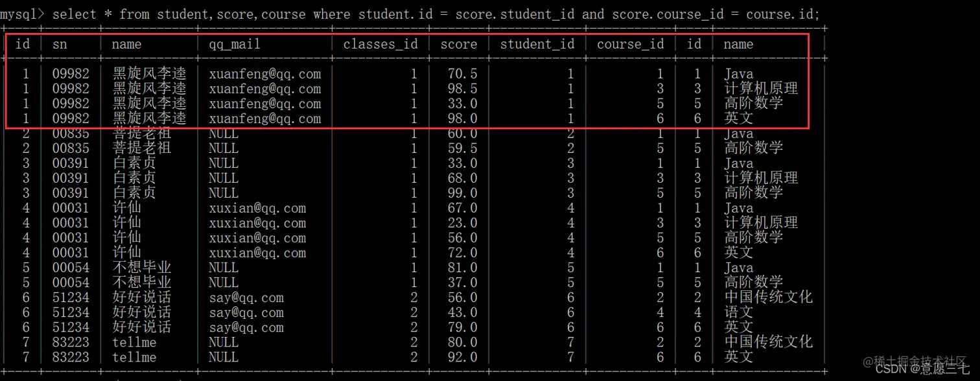Image resolution: width=980 pixels, height=381 pixels.
Task: Click 计算机原理 in the 68.0 score row
Action: [x=761, y=178]
